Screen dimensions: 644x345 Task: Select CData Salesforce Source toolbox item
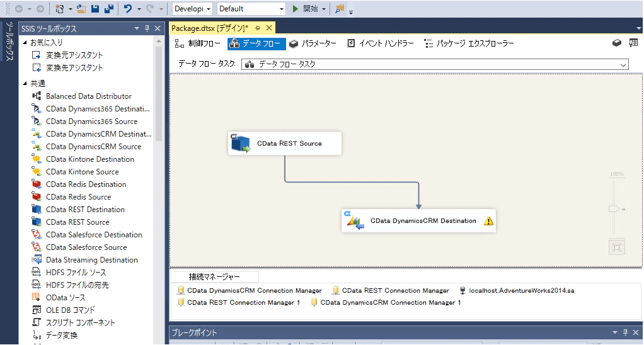[x=86, y=247]
